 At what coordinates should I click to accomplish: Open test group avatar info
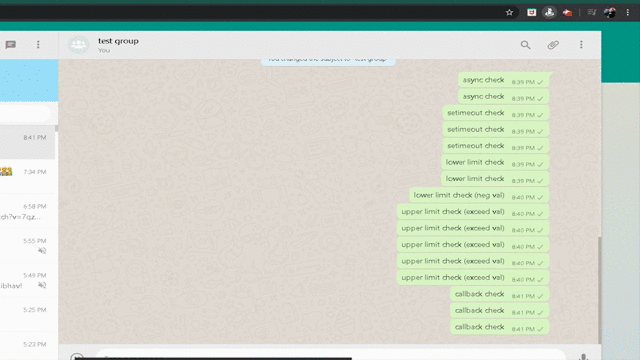78,44
